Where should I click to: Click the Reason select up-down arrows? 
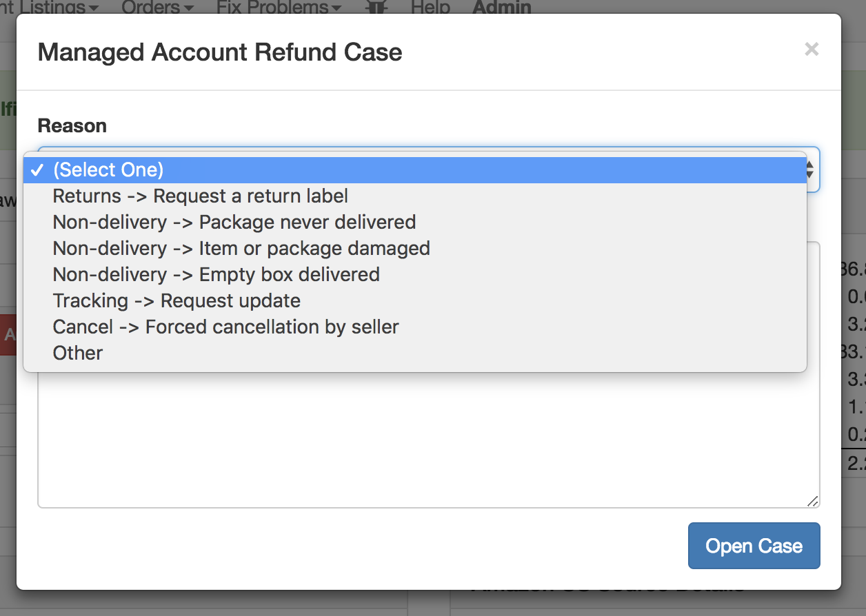click(x=809, y=170)
